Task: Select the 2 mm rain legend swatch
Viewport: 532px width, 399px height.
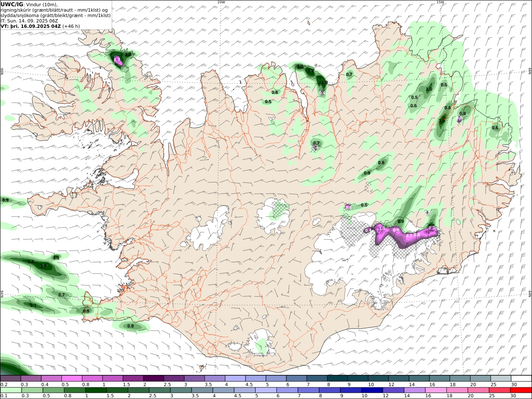Action: pyautogui.click(x=138, y=390)
